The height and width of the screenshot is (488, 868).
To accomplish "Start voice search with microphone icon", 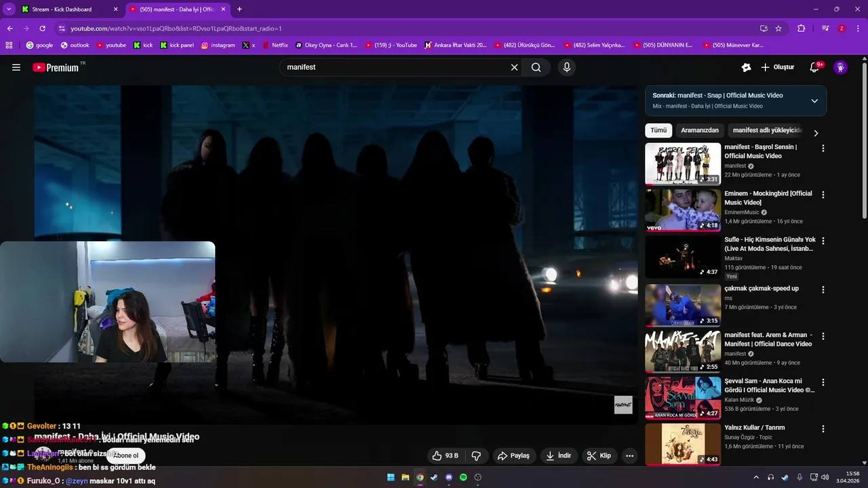I will [x=567, y=67].
